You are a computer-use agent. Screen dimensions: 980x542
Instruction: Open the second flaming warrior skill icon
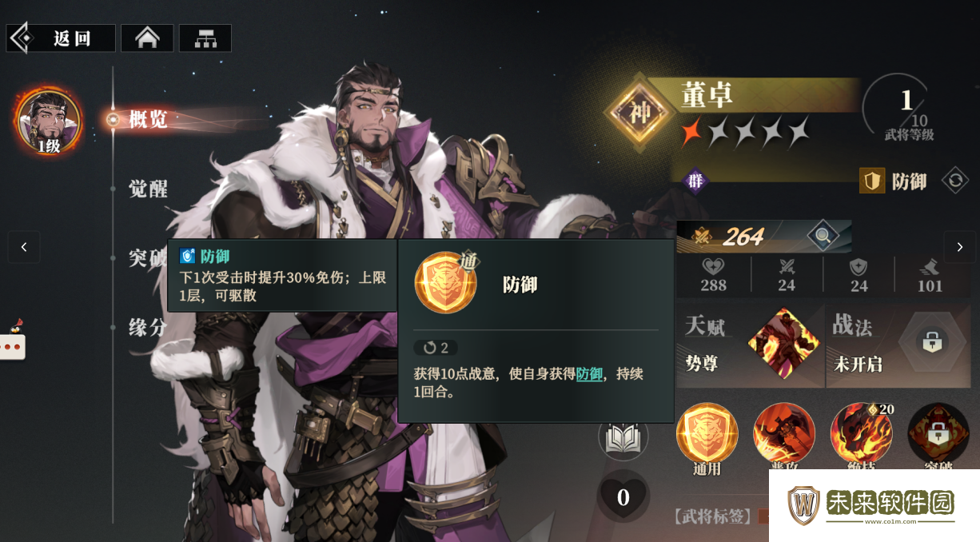784,433
